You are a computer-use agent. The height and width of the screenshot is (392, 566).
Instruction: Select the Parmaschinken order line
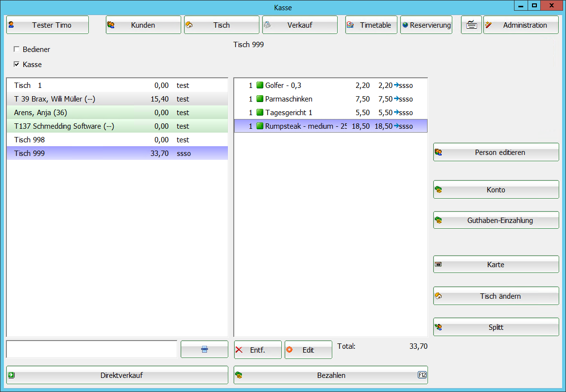pos(330,99)
